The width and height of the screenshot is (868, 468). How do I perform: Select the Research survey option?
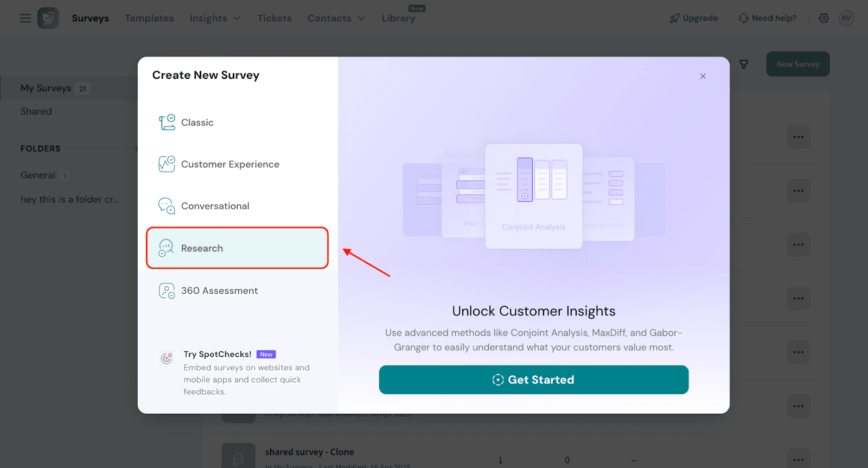[237, 248]
